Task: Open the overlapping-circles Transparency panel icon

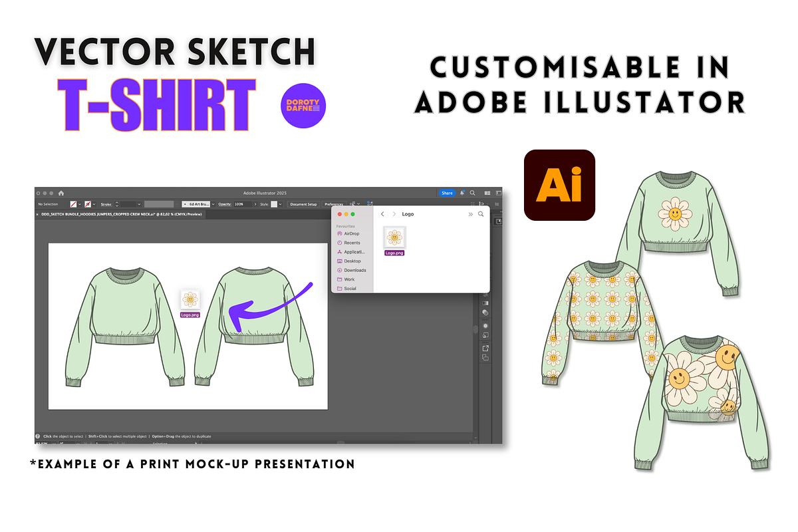Action: pyautogui.click(x=485, y=313)
